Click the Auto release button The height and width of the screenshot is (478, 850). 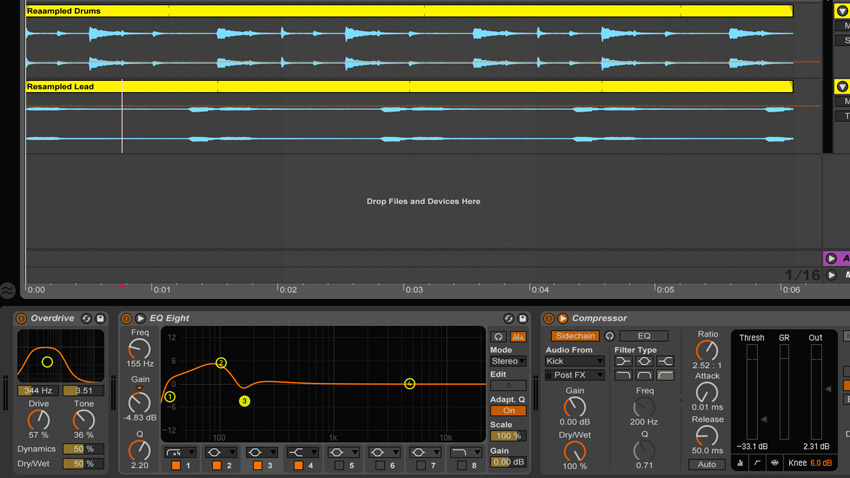(706, 464)
